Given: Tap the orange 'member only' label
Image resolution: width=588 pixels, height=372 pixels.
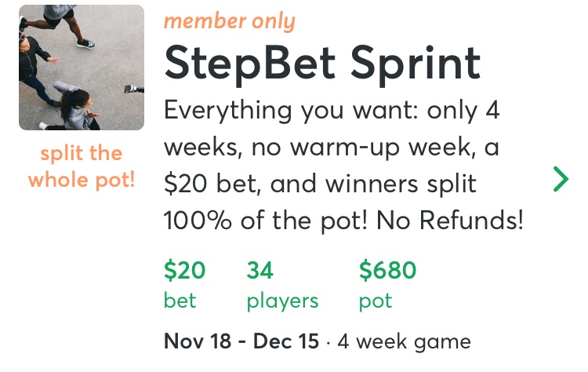Looking at the screenshot, I should click(x=229, y=20).
